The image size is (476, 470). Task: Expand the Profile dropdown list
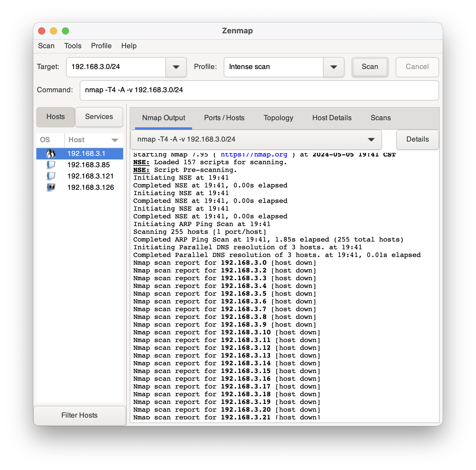(333, 67)
